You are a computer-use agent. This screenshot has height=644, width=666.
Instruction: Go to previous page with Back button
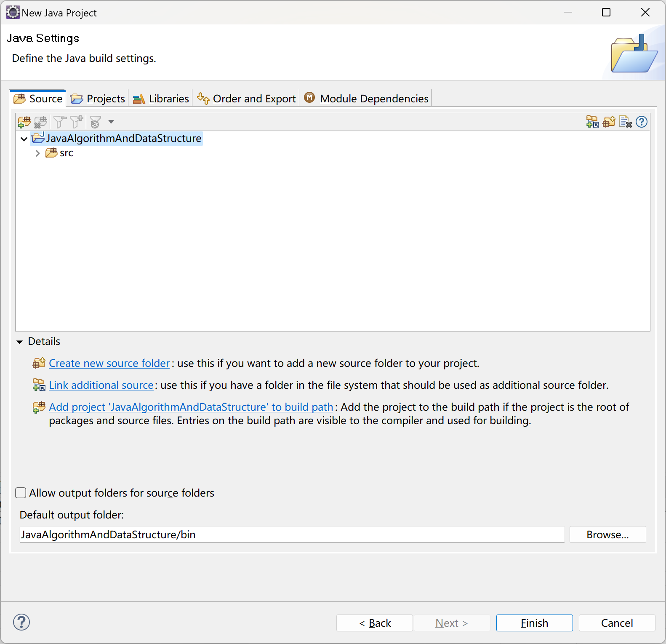pyautogui.click(x=375, y=623)
